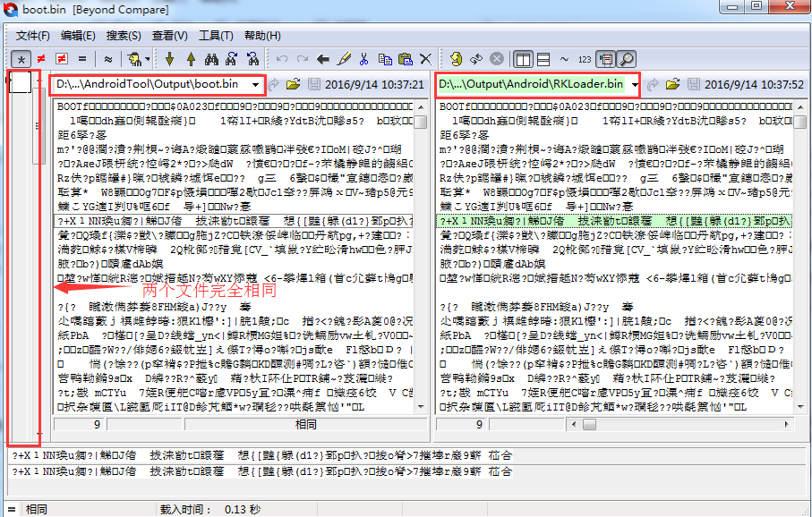Toggle the Show All (asterisk) filter
The height and width of the screenshot is (517, 812).
[21, 59]
